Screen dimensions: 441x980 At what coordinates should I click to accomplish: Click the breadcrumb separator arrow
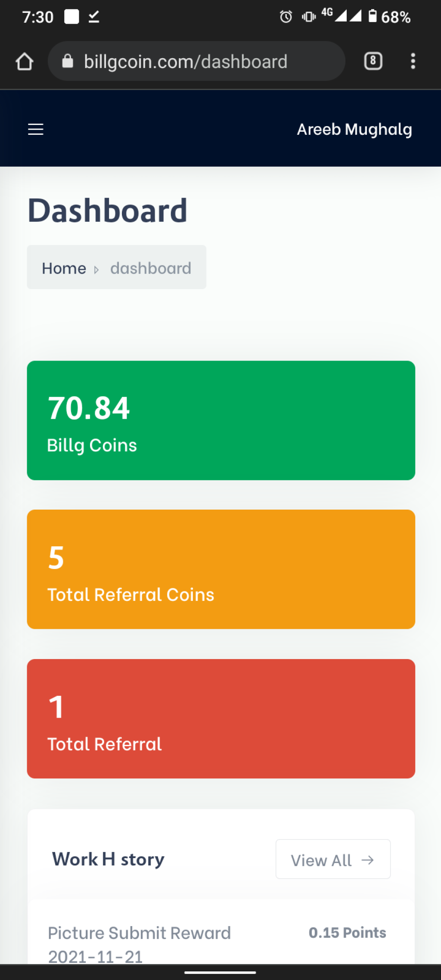96,270
